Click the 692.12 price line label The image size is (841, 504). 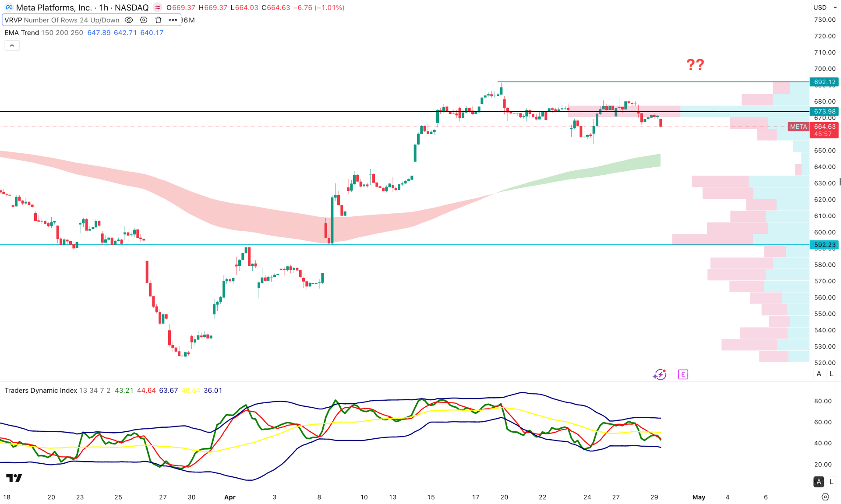coord(824,82)
